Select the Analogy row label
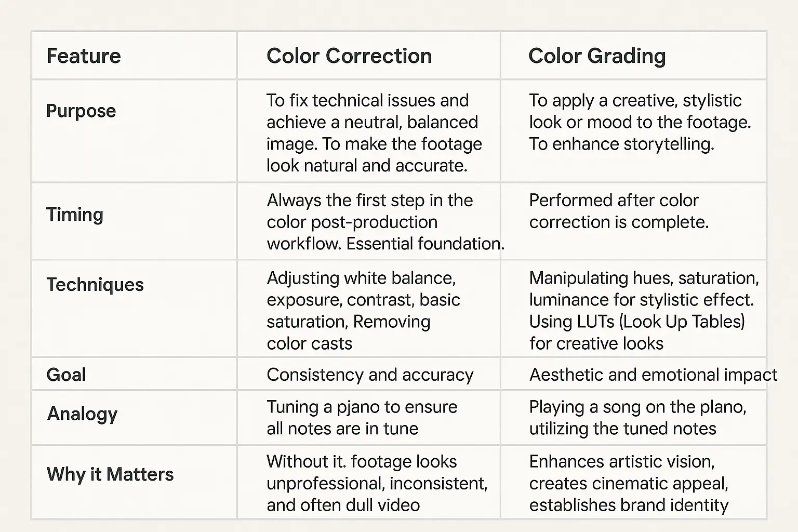This screenshot has height=532, width=798. [82, 414]
